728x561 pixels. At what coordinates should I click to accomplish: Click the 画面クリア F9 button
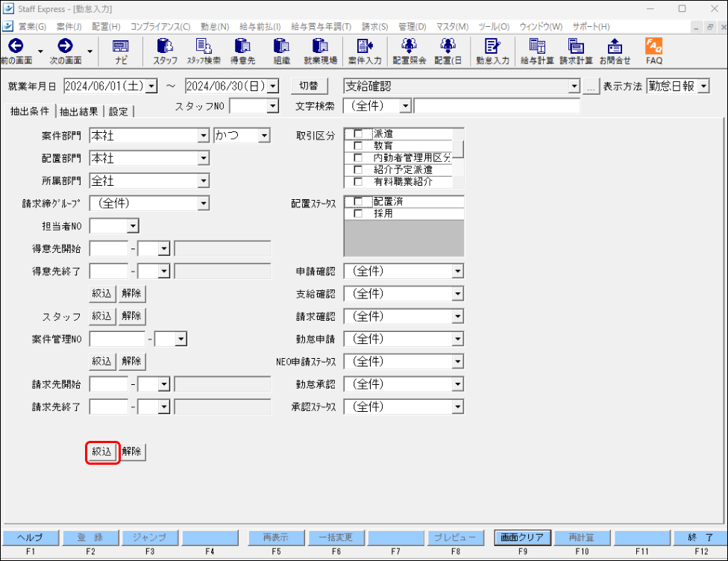pyautogui.click(x=522, y=538)
